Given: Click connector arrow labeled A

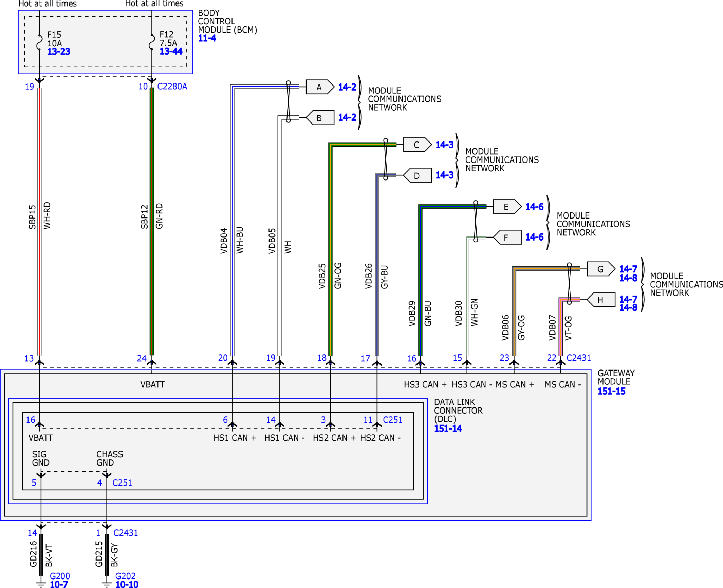Looking at the screenshot, I should pos(320,87).
